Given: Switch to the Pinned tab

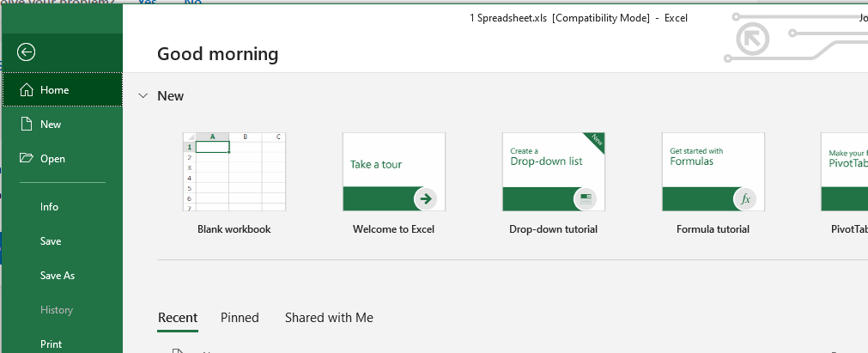Looking at the screenshot, I should (x=240, y=318).
